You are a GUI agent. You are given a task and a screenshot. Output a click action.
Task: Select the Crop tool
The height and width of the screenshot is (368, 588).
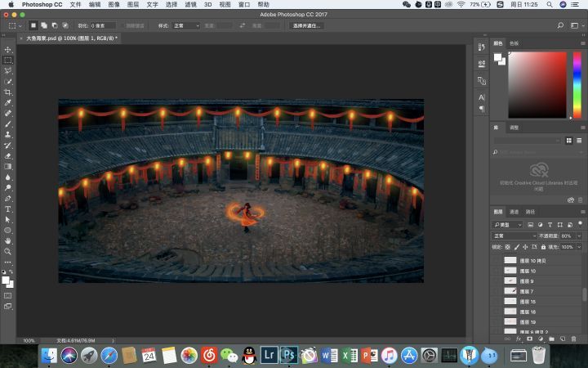pos(8,92)
